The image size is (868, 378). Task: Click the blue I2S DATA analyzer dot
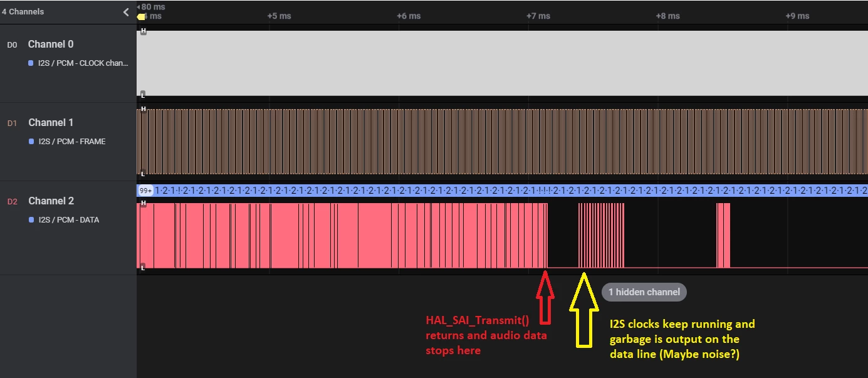tap(31, 220)
